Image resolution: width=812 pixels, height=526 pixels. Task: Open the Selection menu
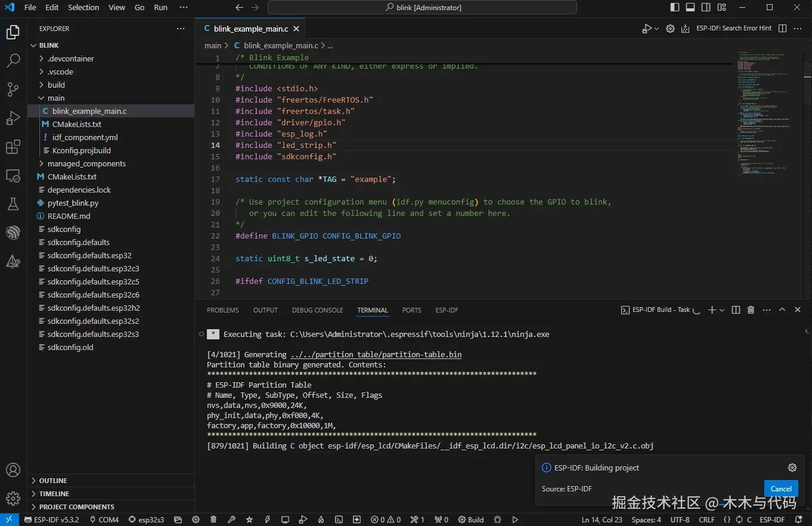83,8
